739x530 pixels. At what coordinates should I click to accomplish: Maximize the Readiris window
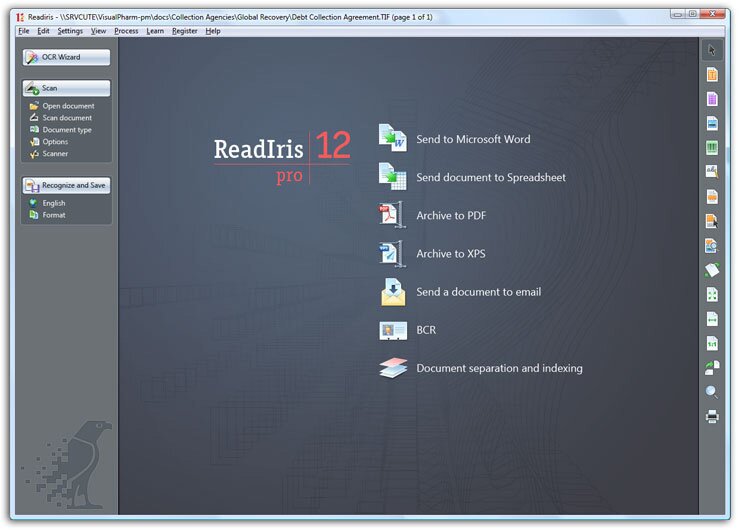692,14
